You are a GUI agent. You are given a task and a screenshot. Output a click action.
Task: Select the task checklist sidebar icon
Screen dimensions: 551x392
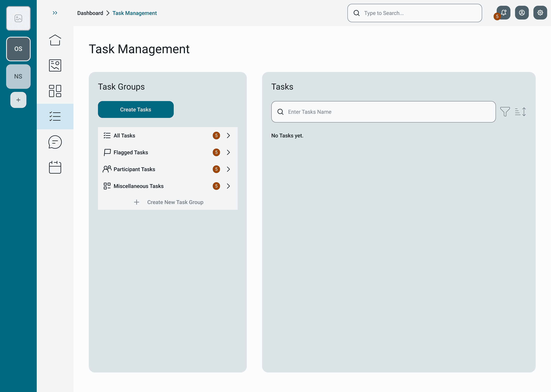55,116
